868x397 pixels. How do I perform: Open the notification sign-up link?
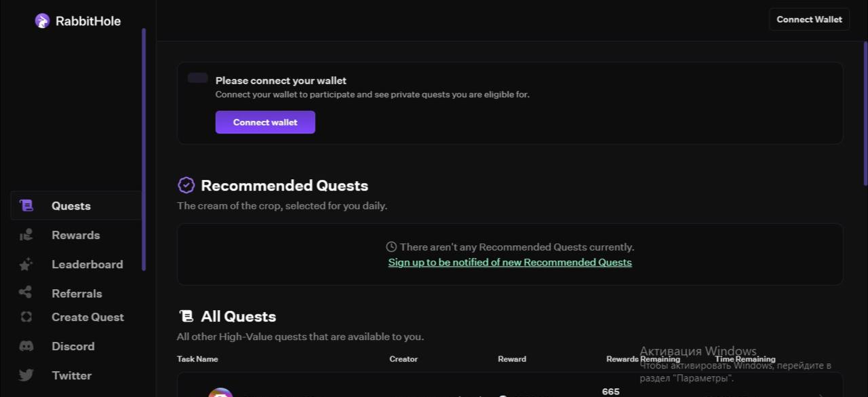pos(510,263)
